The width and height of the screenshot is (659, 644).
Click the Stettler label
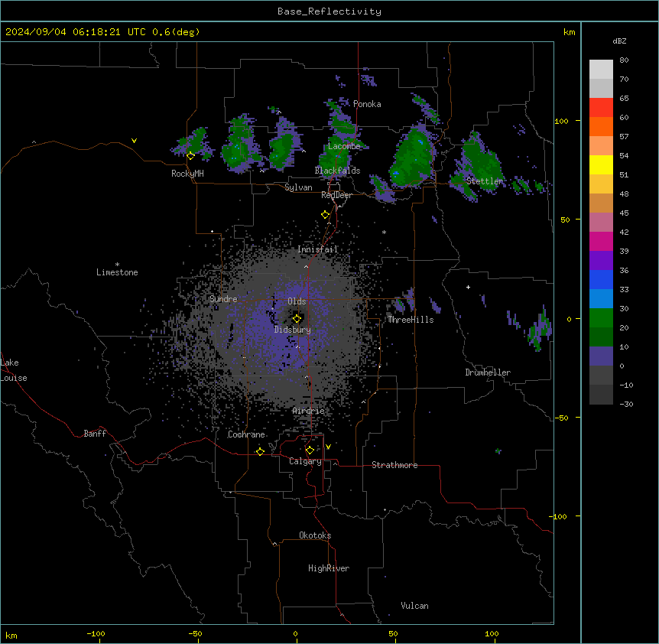pyautogui.click(x=485, y=181)
